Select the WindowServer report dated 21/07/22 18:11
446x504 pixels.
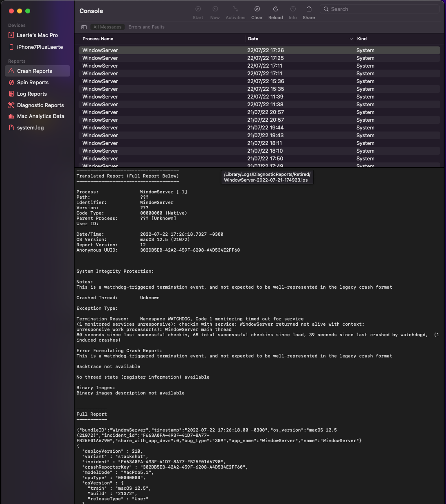coord(259,143)
